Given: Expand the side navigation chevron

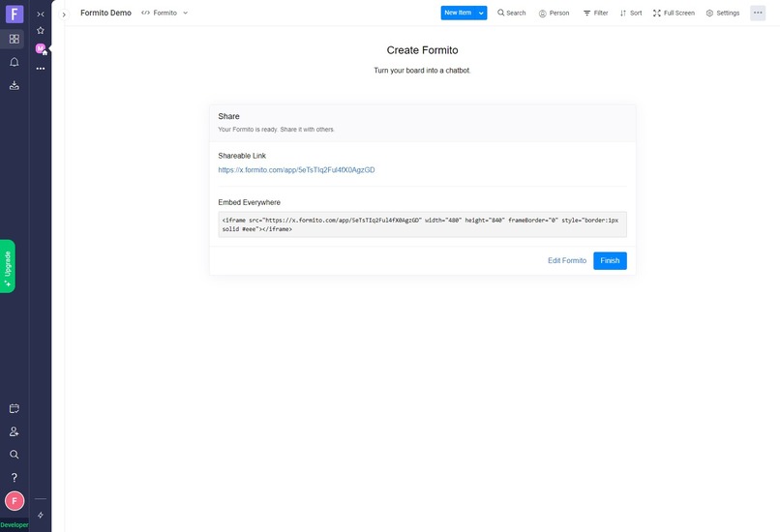Looking at the screenshot, I should (64, 15).
